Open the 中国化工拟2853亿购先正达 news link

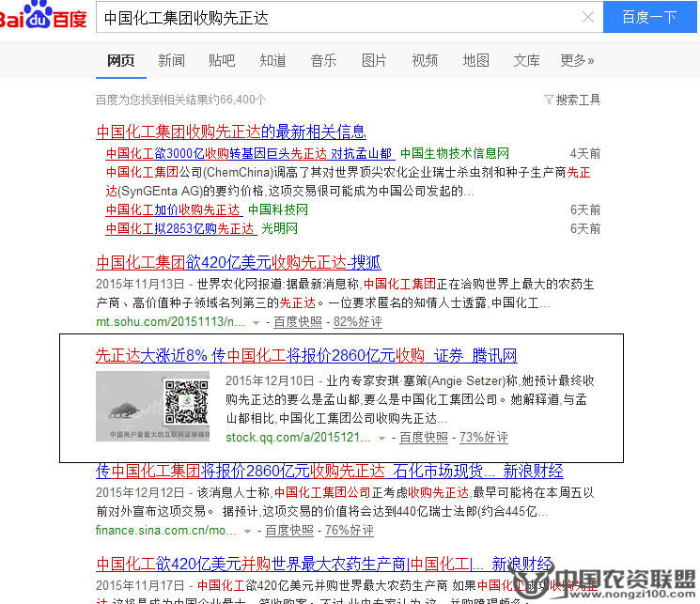179,228
